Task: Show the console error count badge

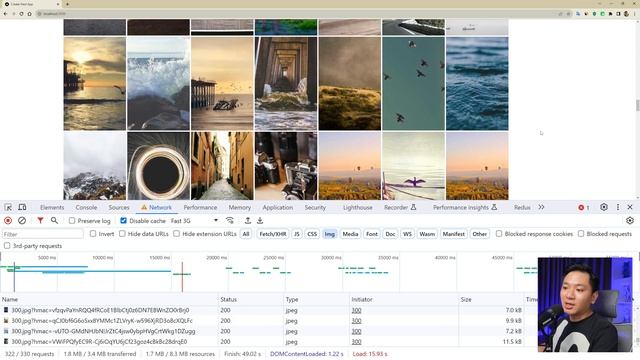Action: click(583, 207)
